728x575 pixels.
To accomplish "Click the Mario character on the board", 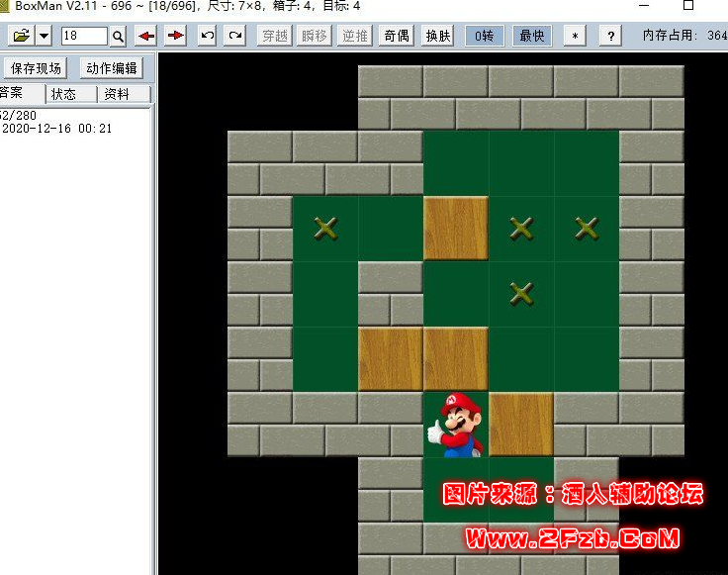I will pyautogui.click(x=455, y=424).
